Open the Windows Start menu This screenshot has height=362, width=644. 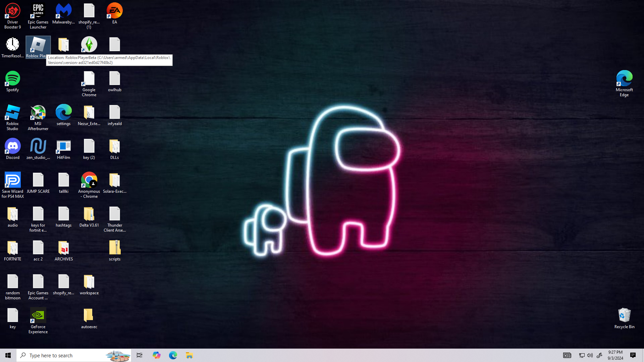click(8, 355)
